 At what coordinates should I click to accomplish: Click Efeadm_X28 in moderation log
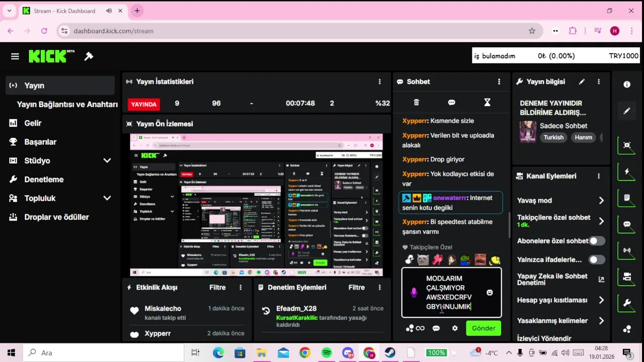[x=296, y=309]
